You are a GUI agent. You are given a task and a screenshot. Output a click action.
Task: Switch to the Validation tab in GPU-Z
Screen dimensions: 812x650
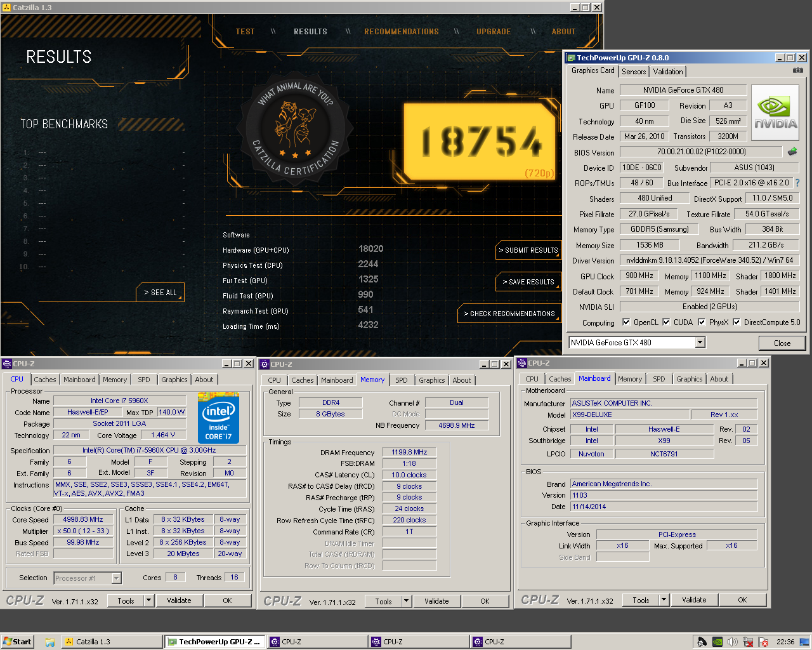click(668, 72)
